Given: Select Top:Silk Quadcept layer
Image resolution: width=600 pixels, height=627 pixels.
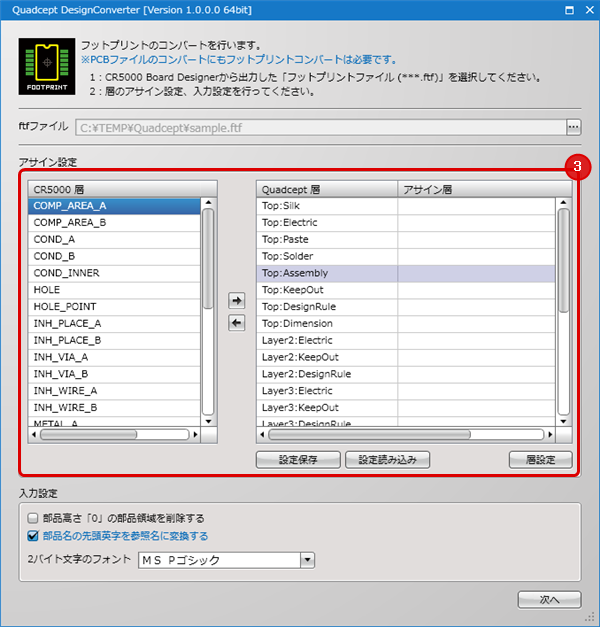Looking at the screenshot, I should [406, 206].
